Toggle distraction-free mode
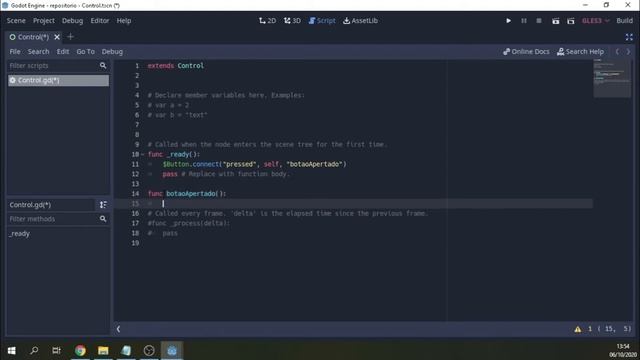 tap(629, 37)
